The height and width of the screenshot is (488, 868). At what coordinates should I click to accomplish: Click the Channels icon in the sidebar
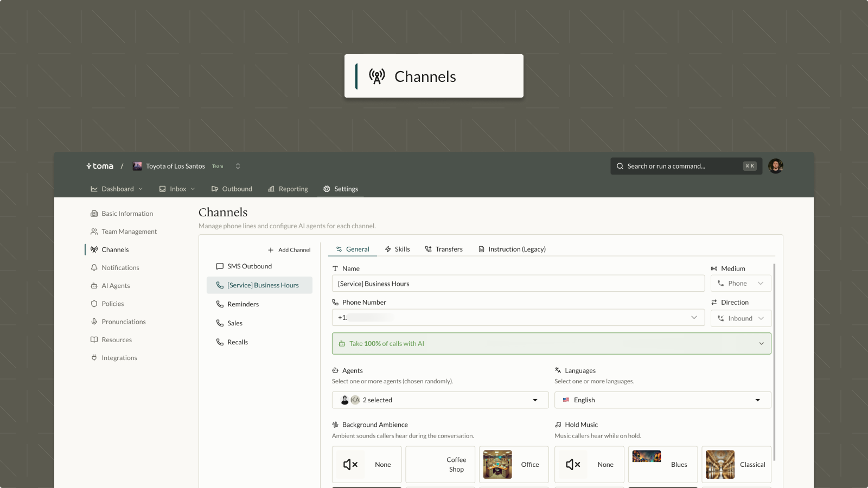tap(94, 249)
